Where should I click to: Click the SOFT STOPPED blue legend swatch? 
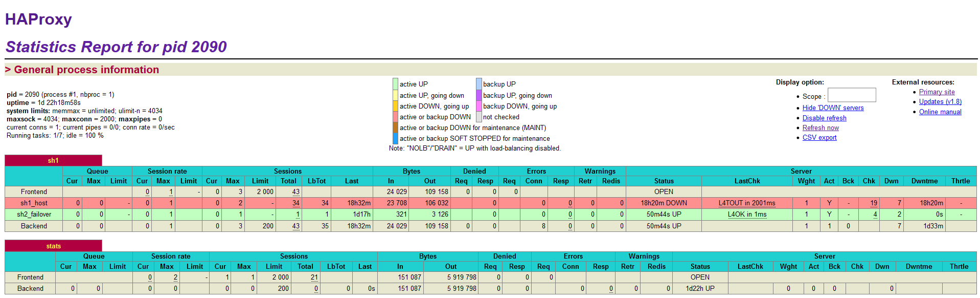click(x=395, y=138)
